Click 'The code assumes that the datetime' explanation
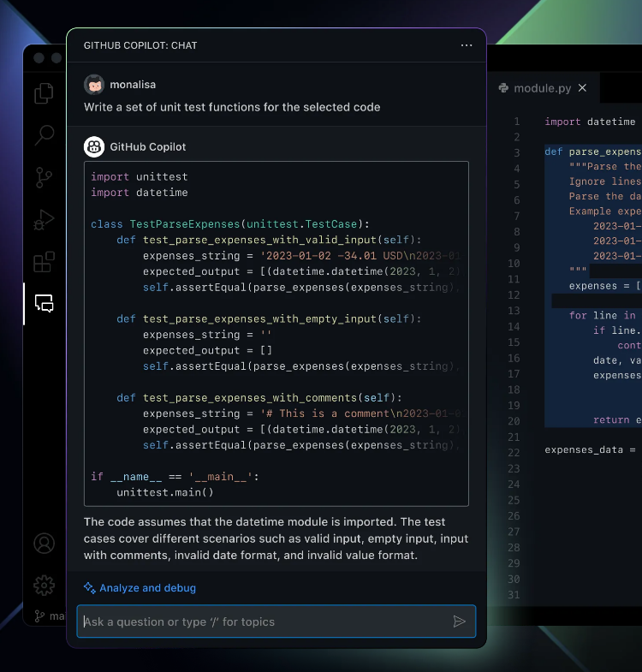Viewport: 642px width, 672px height. 276,538
